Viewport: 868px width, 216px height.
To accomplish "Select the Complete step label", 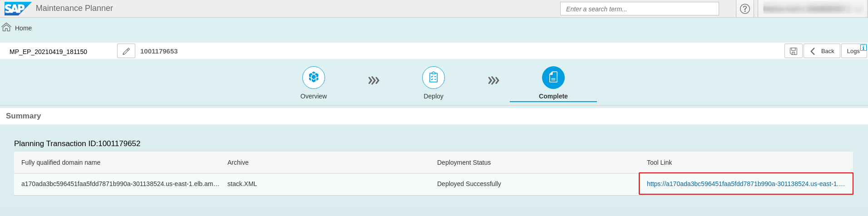I will point(553,96).
